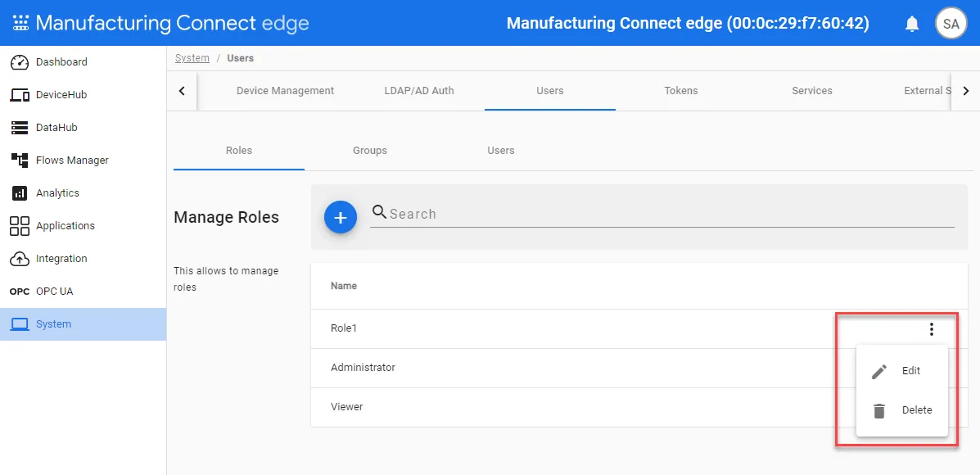Go to the DataHub sidebar label

coord(56,128)
